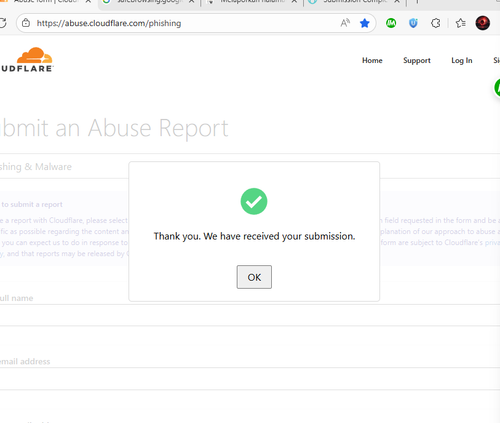Open the extensions puzzle icon

(436, 23)
